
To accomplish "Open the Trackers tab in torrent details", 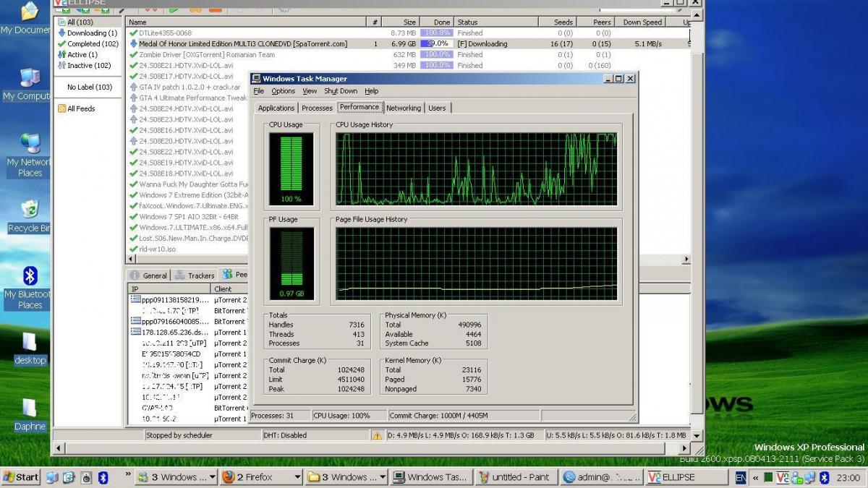I will point(195,275).
